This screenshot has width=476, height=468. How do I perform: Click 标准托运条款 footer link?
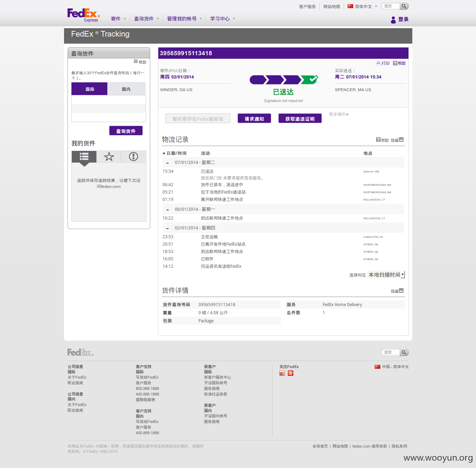click(216, 394)
